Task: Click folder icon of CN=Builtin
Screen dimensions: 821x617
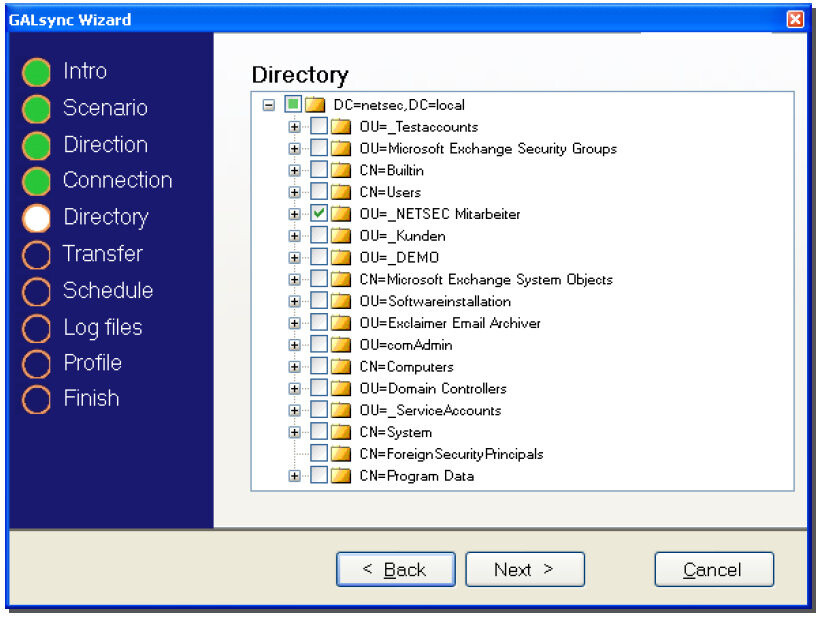Action: pyautogui.click(x=341, y=170)
